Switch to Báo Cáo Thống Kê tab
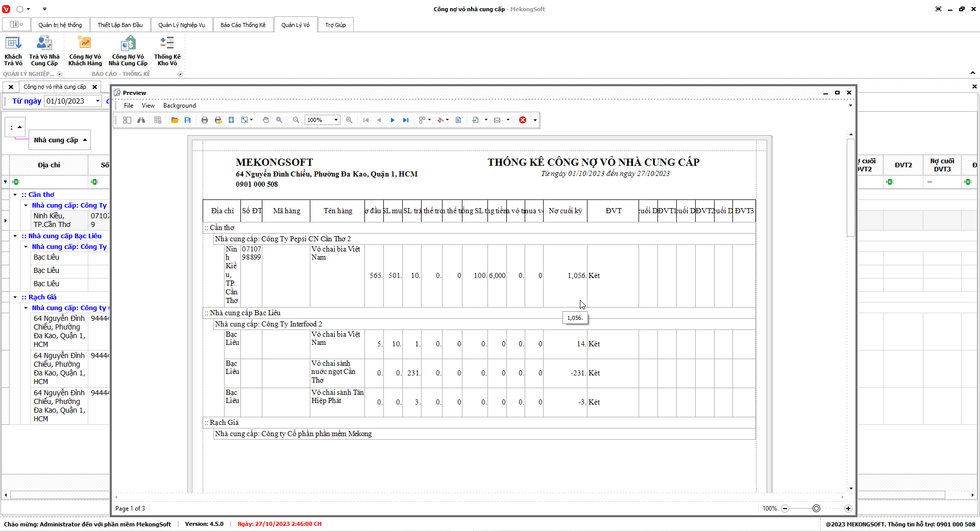Image resolution: width=980 pixels, height=531 pixels. point(243,25)
